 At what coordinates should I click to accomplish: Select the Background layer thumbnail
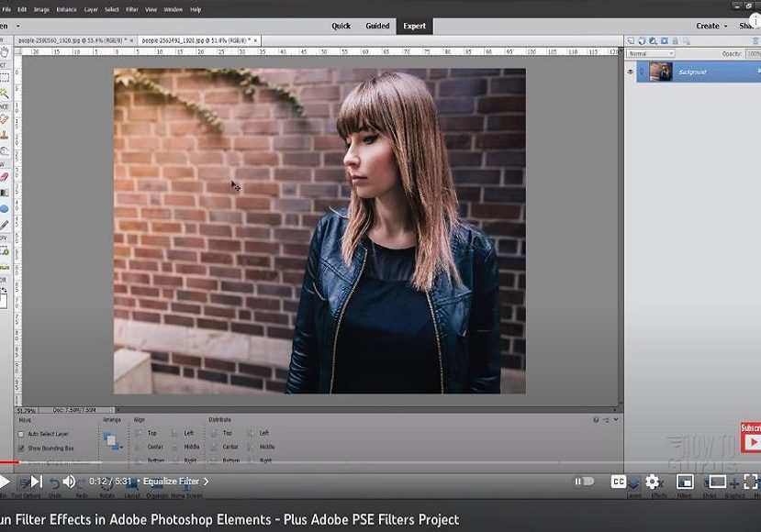click(660, 72)
